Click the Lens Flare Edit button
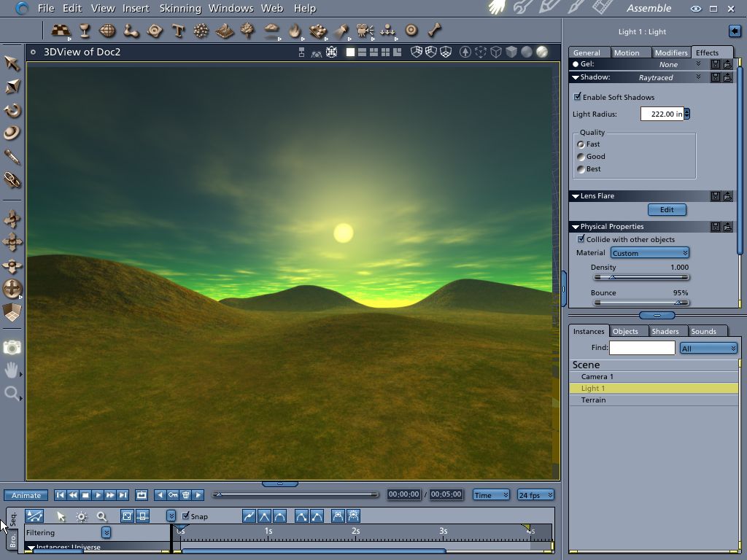Screen dimensions: 747x560 click(x=667, y=210)
